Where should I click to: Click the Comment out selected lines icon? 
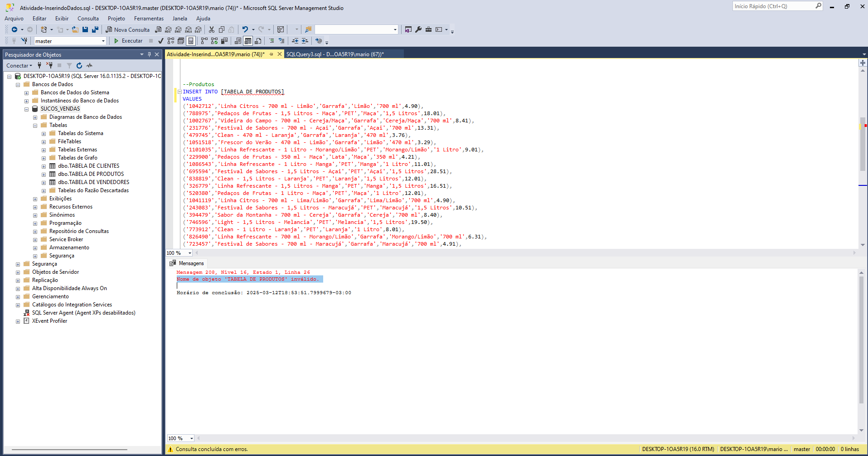(x=272, y=41)
